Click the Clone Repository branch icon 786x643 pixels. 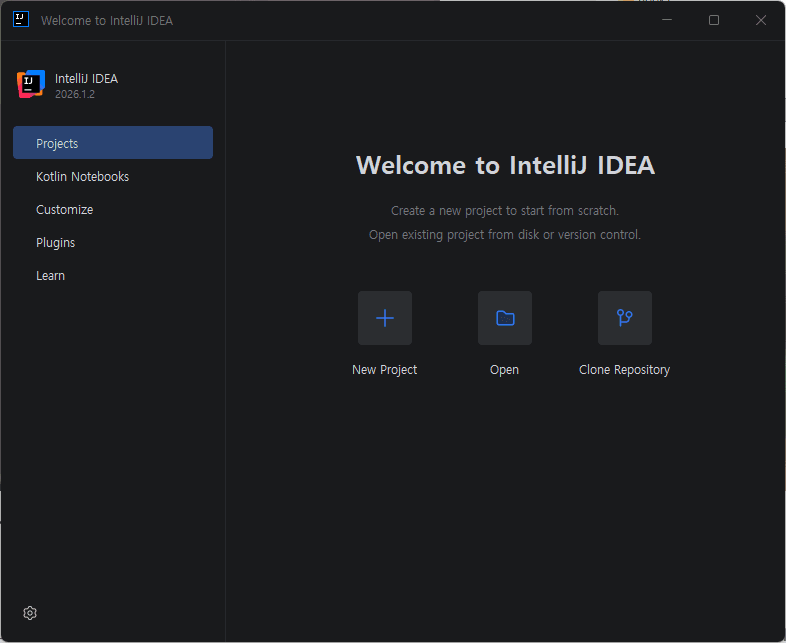point(625,318)
